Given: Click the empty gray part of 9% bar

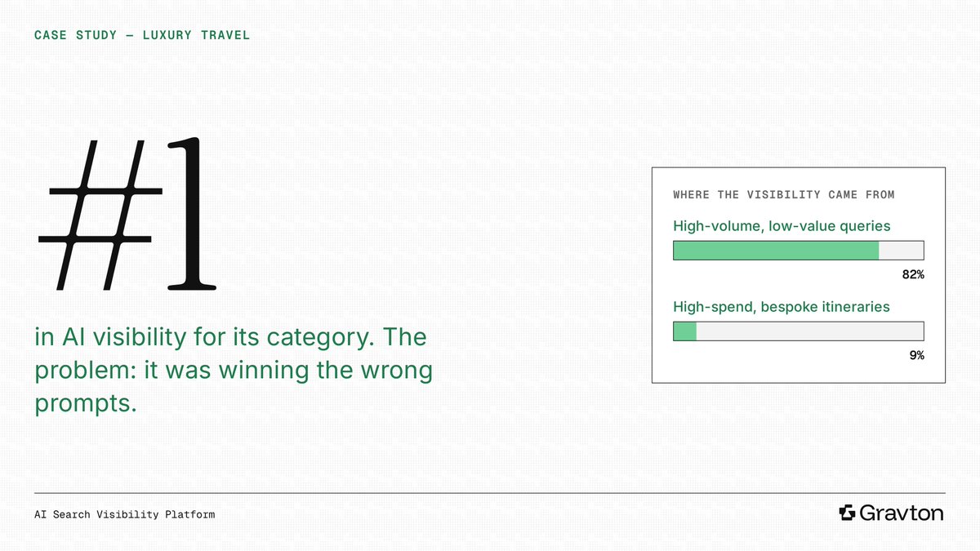Looking at the screenshot, I should [809, 331].
